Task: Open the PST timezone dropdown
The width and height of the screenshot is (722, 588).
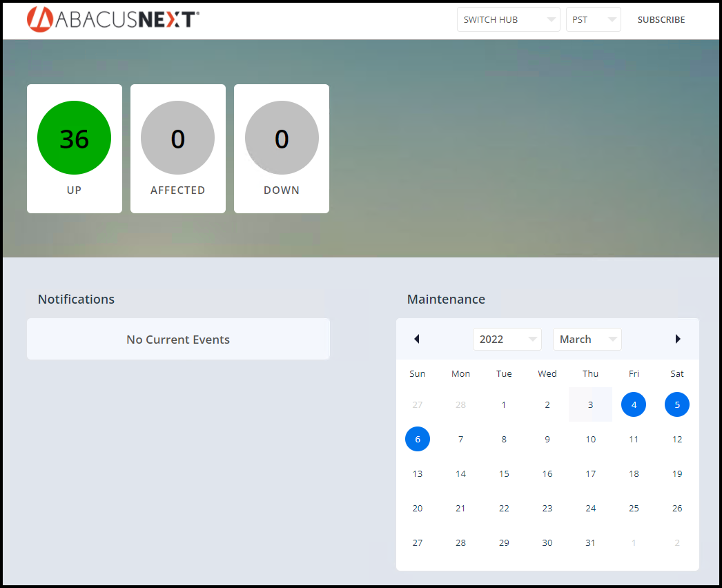Action: point(593,19)
